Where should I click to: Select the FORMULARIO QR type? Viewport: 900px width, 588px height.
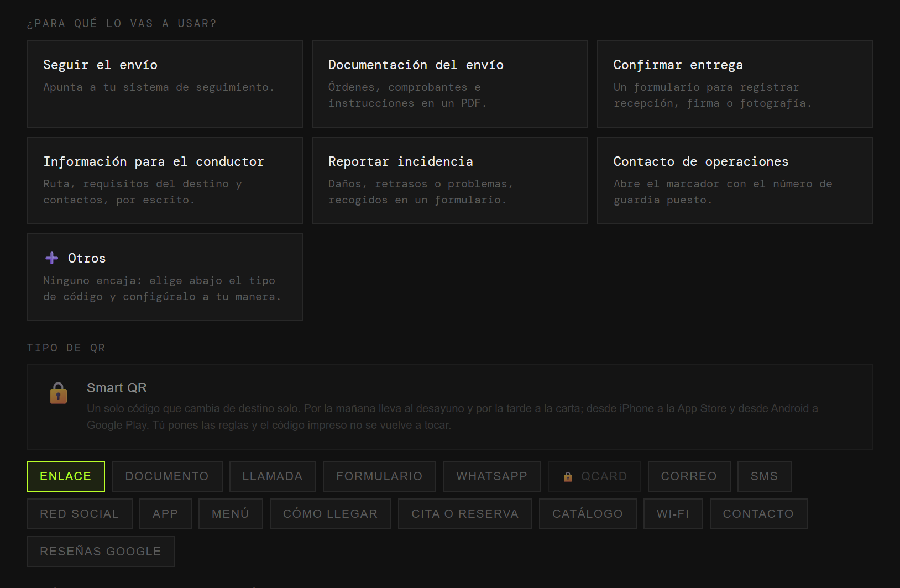coord(379,476)
